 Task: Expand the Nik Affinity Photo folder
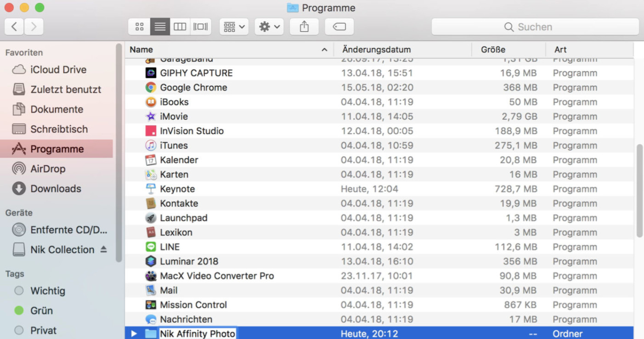point(134,334)
